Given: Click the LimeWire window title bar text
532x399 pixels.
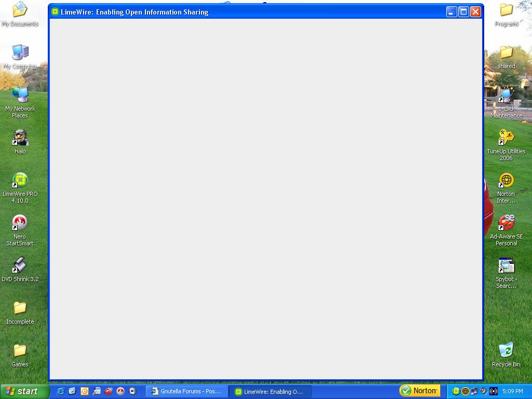Looking at the screenshot, I should tap(135, 12).
